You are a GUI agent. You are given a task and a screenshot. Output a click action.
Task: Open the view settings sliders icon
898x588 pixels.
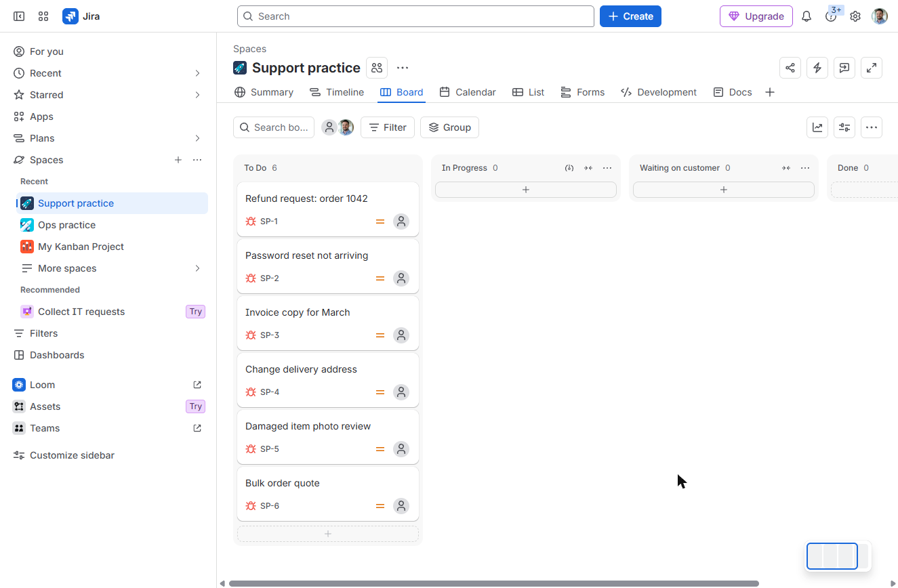click(844, 127)
